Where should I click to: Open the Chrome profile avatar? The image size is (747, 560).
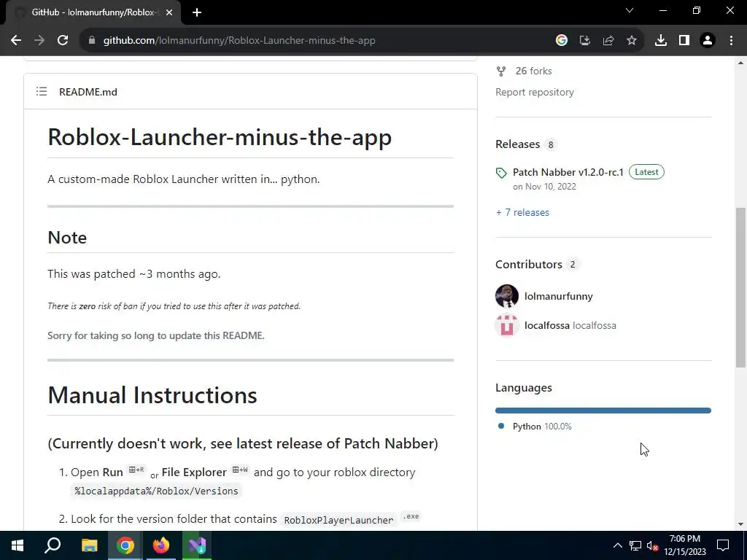(x=708, y=41)
